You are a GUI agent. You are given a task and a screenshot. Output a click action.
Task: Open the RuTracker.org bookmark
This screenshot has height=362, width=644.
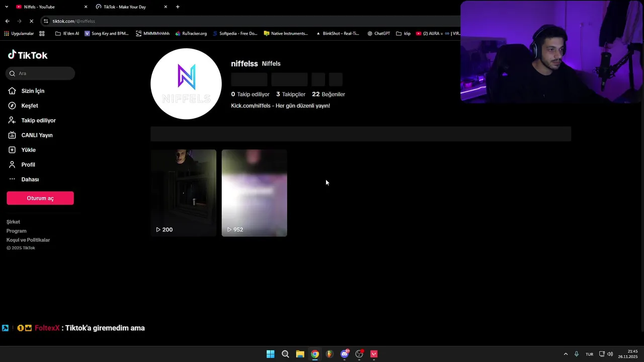(x=191, y=34)
